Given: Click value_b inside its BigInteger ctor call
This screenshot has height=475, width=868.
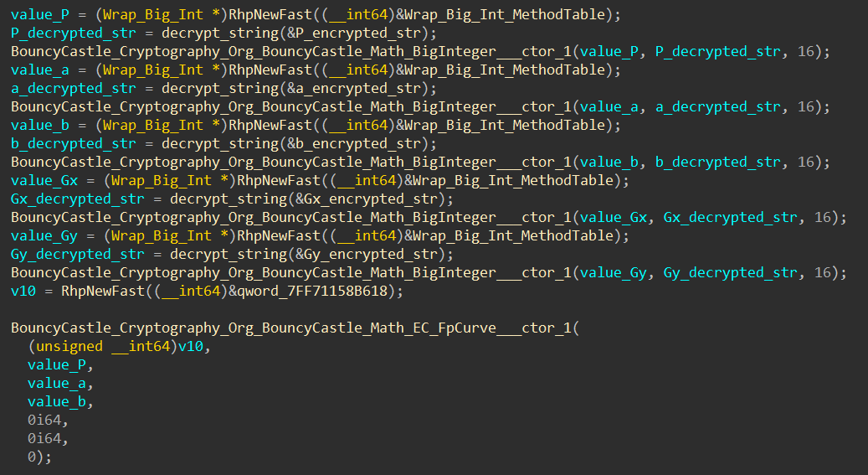Looking at the screenshot, I should pos(609,163).
